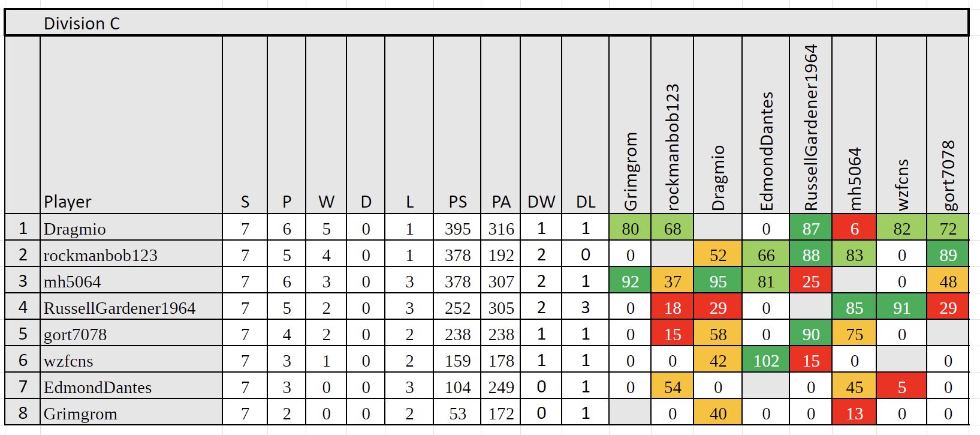Viewport: 980px width, 435px height.
Task: Click the green cell showing 91
Action: click(x=901, y=308)
